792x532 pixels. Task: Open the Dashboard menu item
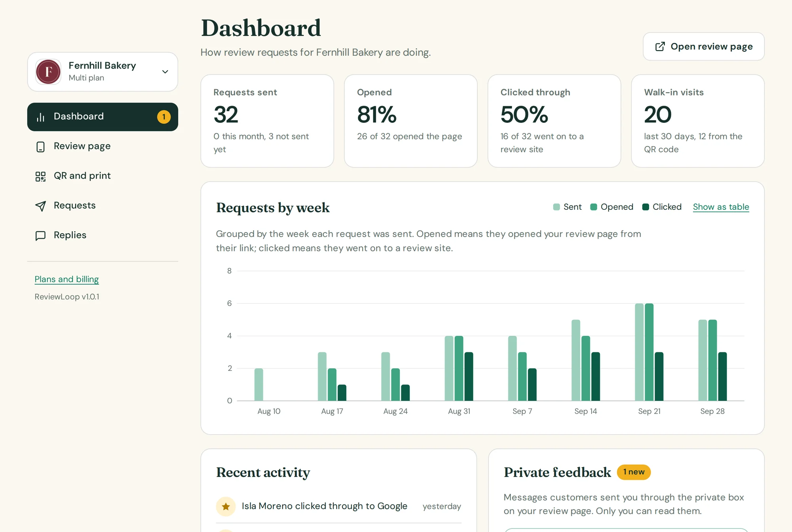103,117
